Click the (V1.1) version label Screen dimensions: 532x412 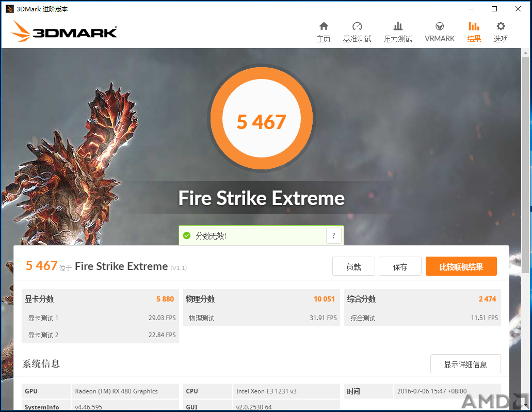179,268
